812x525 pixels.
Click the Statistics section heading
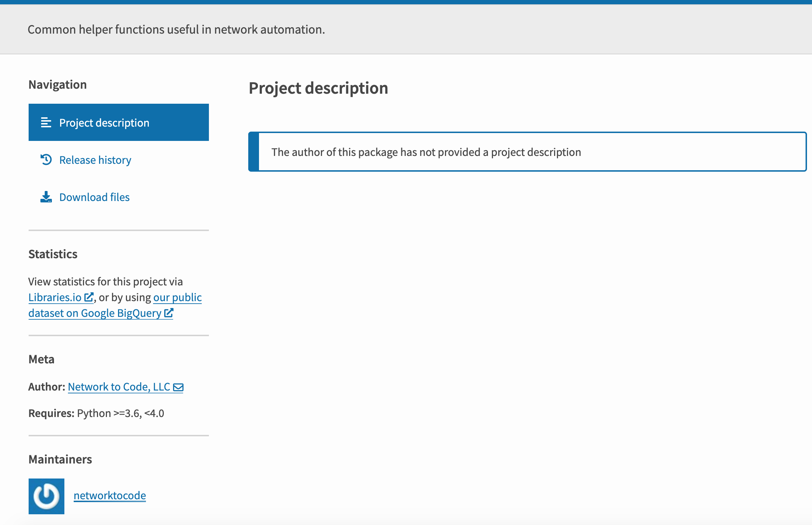pos(53,254)
